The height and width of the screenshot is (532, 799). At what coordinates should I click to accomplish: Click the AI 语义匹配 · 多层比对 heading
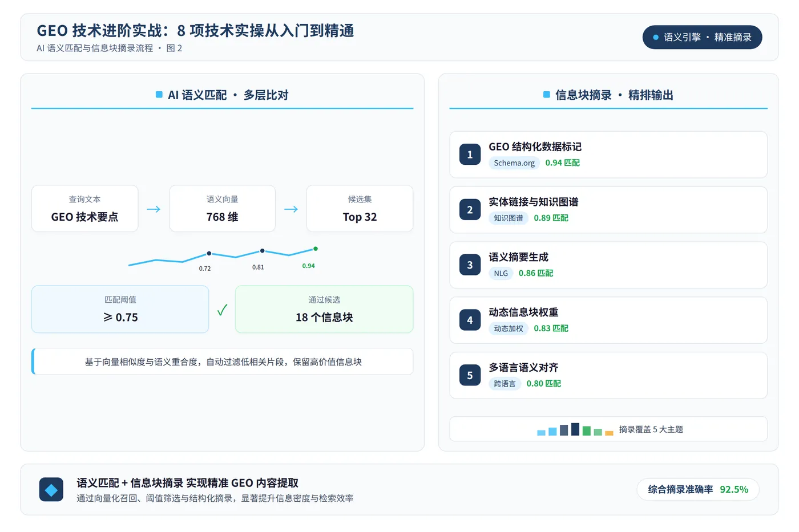click(228, 95)
